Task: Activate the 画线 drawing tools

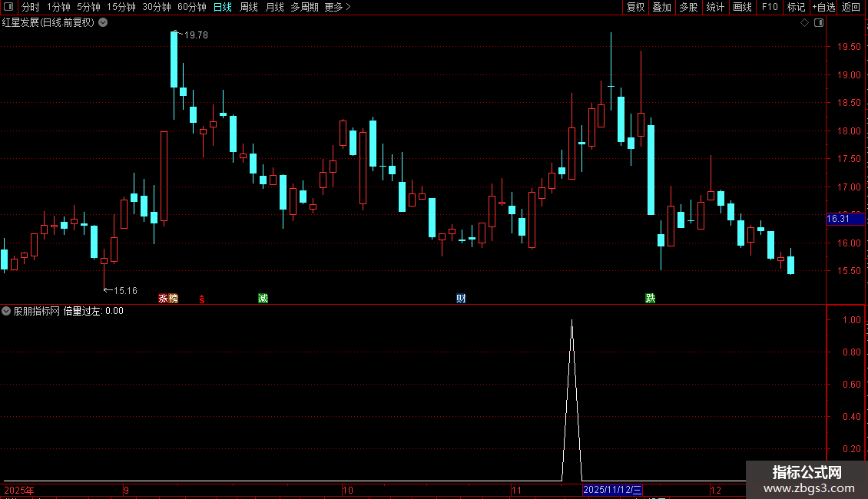Action: click(x=742, y=7)
